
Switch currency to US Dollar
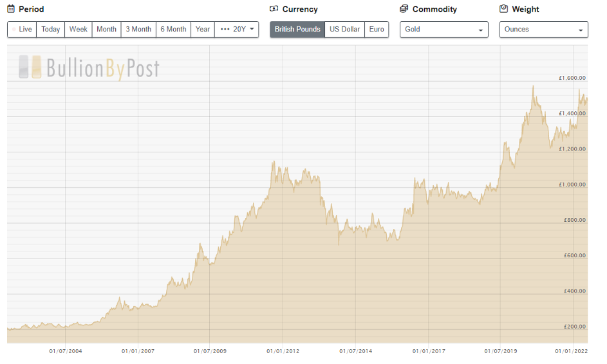(344, 30)
